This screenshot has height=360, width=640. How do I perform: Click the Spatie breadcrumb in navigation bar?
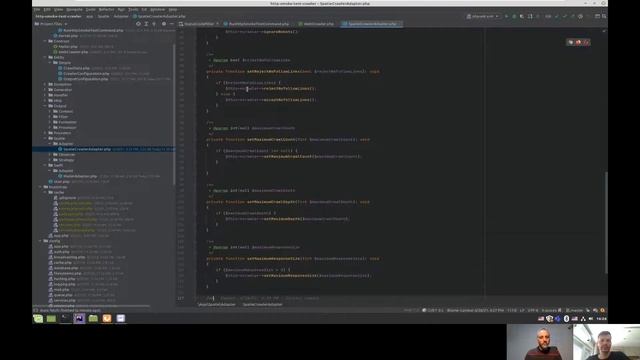[103, 16]
